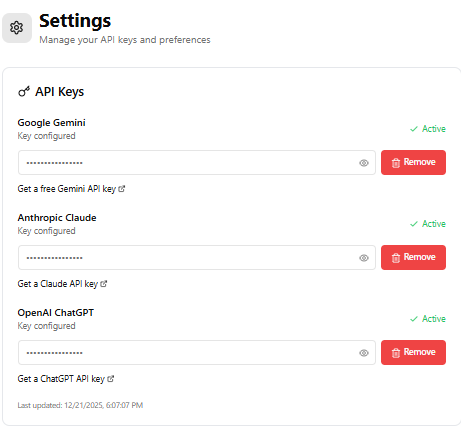Click Key configured under Anthropic Claude
The image size is (462, 427).
click(x=46, y=231)
